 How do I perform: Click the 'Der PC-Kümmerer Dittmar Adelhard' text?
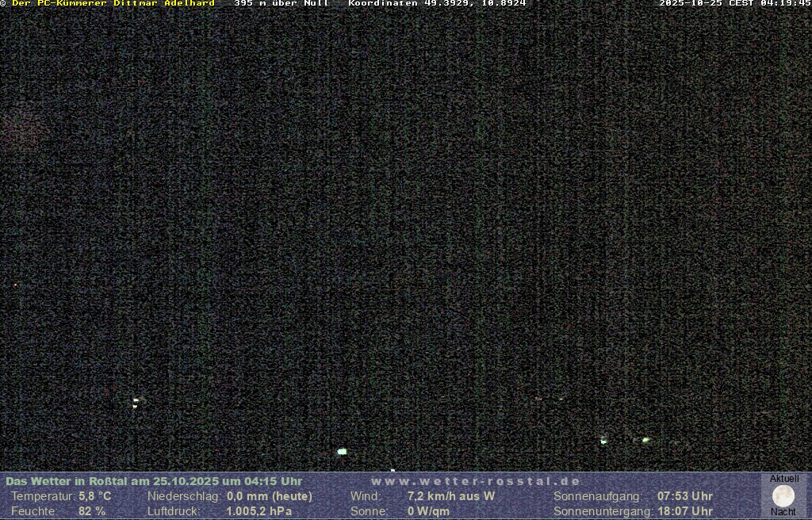pyautogui.click(x=113, y=3)
